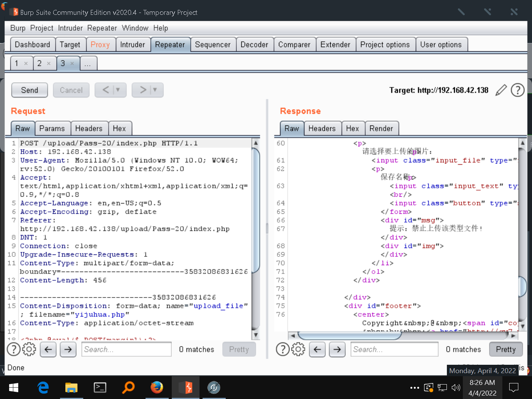Close Repeater tab 1

pos(26,64)
